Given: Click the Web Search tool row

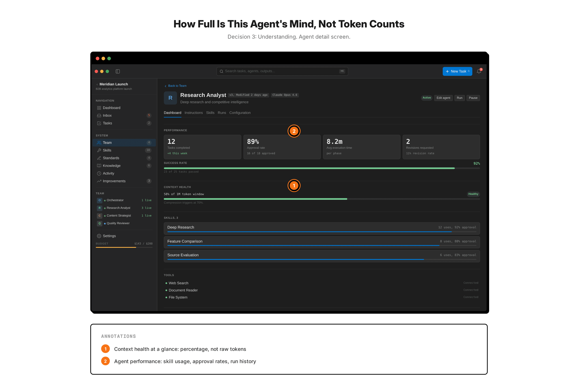Looking at the screenshot, I should click(322, 283).
